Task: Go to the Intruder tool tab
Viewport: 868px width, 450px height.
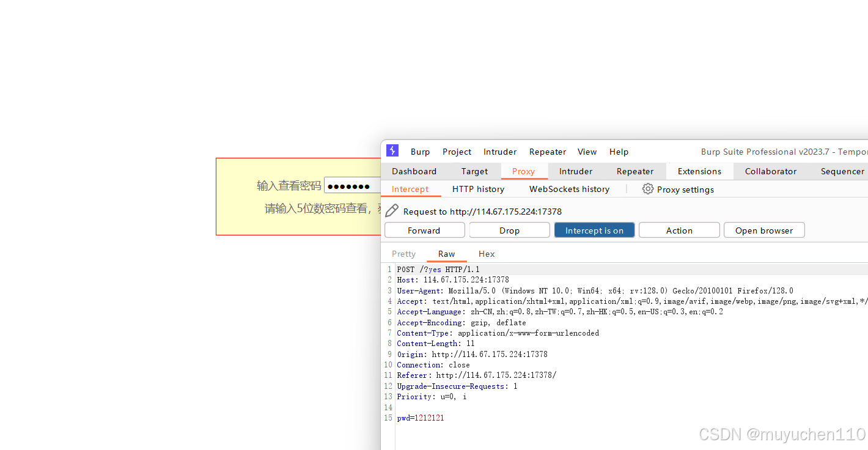Action: point(576,171)
